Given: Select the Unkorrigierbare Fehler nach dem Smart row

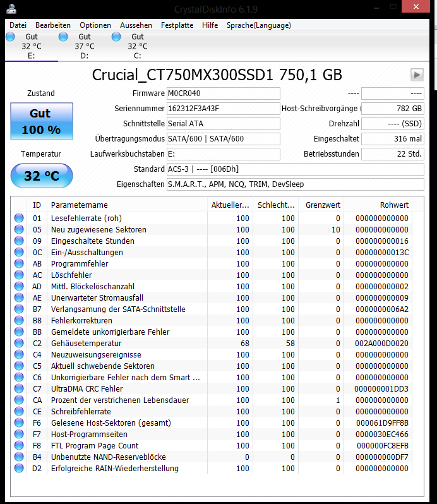Looking at the screenshot, I should pyautogui.click(x=212, y=377).
